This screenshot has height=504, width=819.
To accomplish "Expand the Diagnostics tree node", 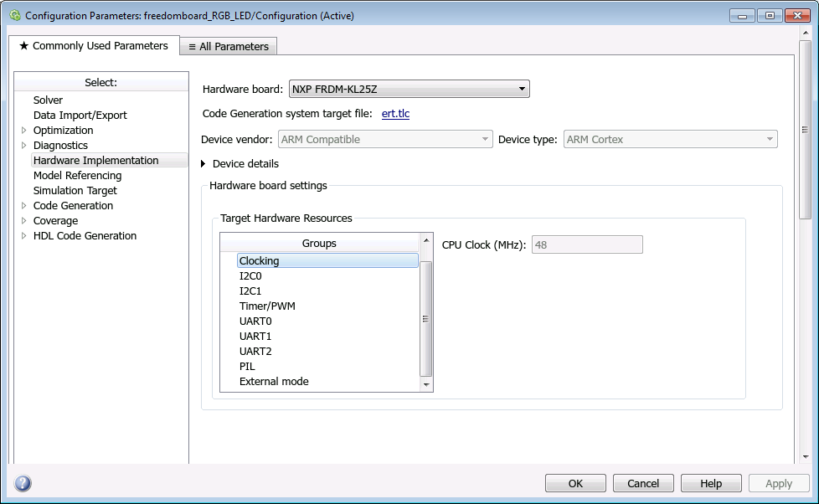I will coord(23,146).
